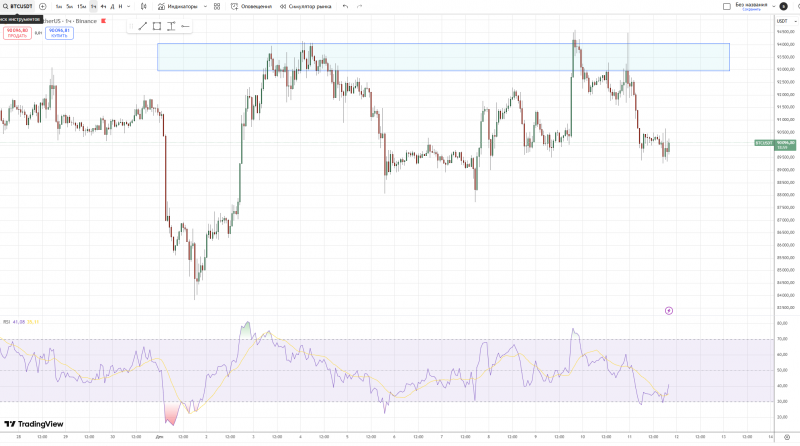The width and height of the screenshot is (800, 446).
Task: Click the add symbol plus icon
Action: point(43,7)
